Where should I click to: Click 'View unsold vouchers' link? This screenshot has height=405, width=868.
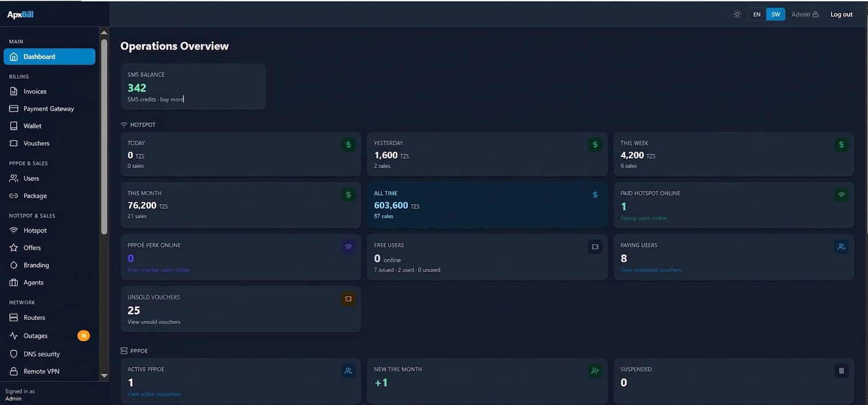(x=154, y=322)
